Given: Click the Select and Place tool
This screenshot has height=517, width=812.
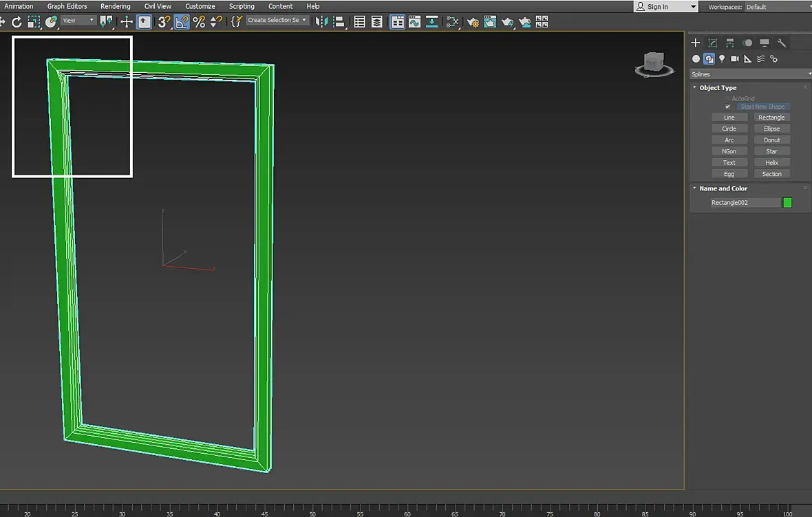Looking at the screenshot, I should 51,22.
